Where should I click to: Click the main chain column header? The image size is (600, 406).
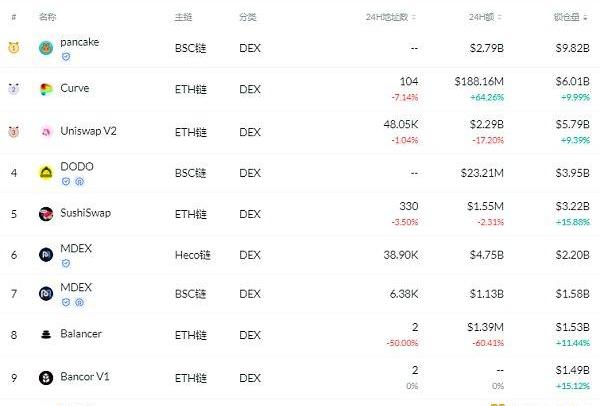tap(183, 17)
